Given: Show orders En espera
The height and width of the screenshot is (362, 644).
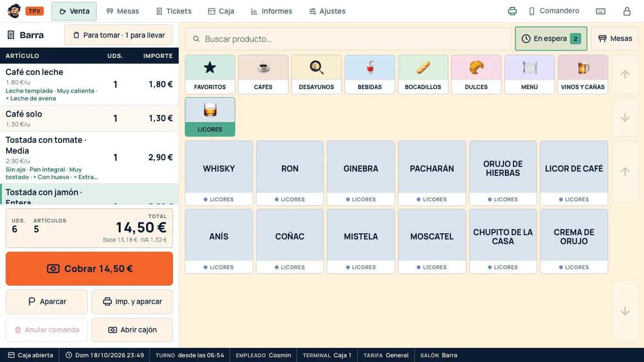Looking at the screenshot, I should (551, 39).
